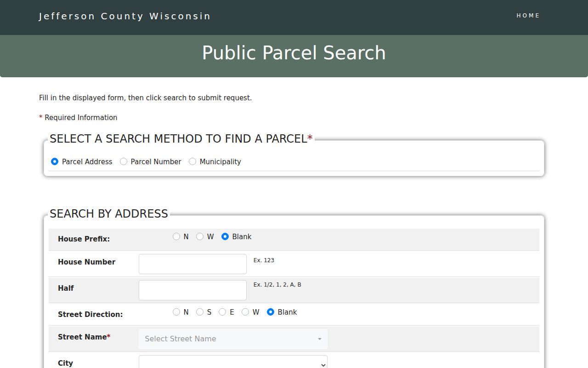The width and height of the screenshot is (588, 368).
Task: Set Street Direction to S
Action: 200,312
